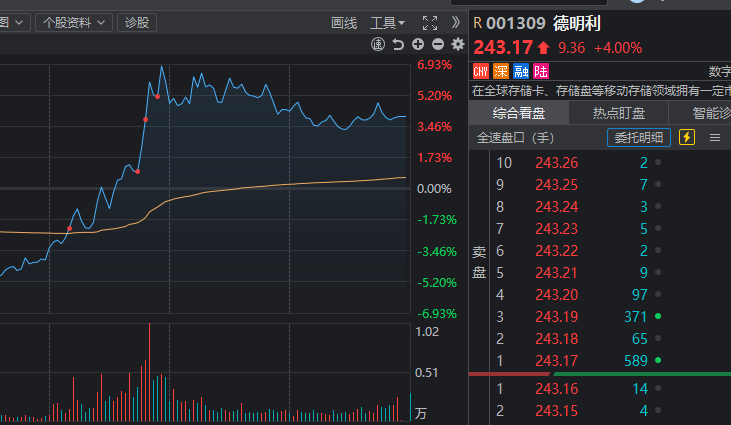Click stock name 德明利
The width and height of the screenshot is (731, 425).
(x=577, y=23)
